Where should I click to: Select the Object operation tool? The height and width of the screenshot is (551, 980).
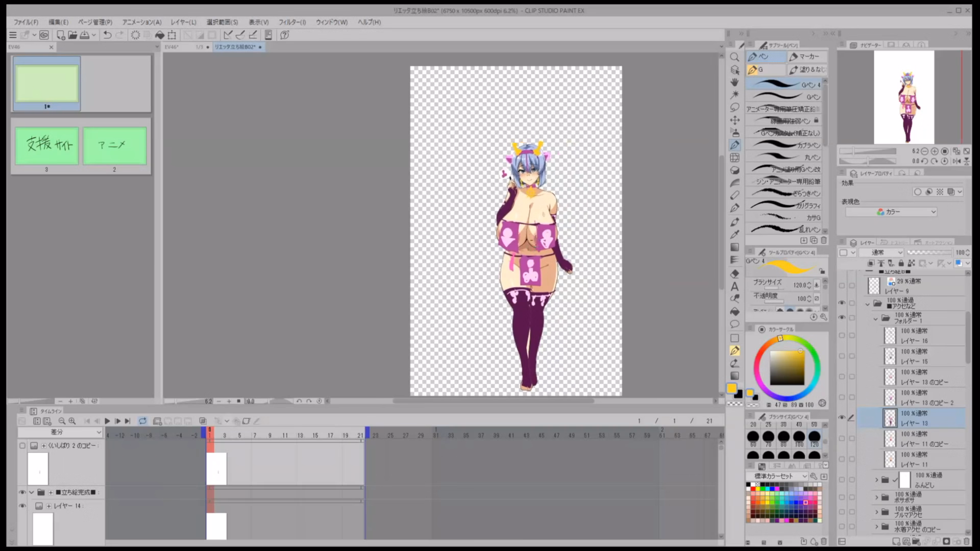point(734,70)
